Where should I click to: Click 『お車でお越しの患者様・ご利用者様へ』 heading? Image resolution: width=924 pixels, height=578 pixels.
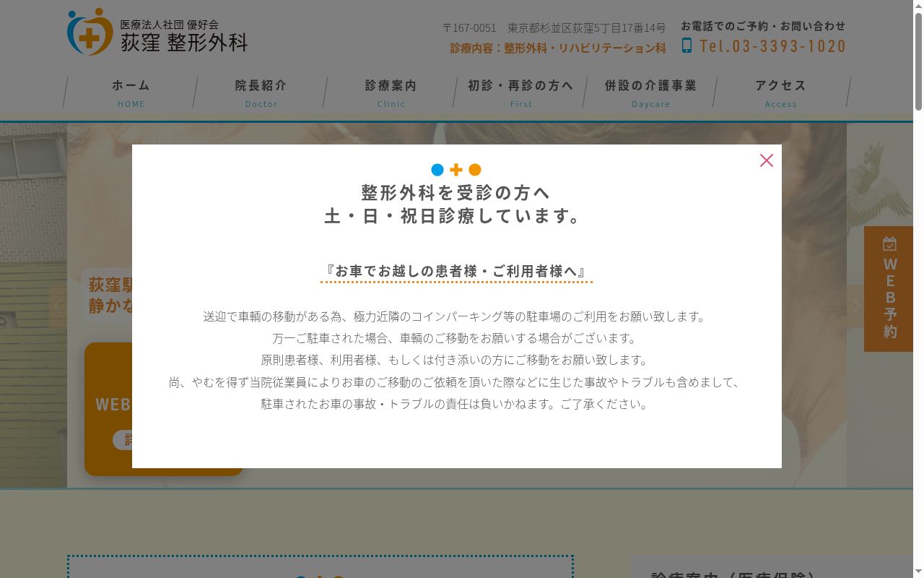[x=456, y=271]
